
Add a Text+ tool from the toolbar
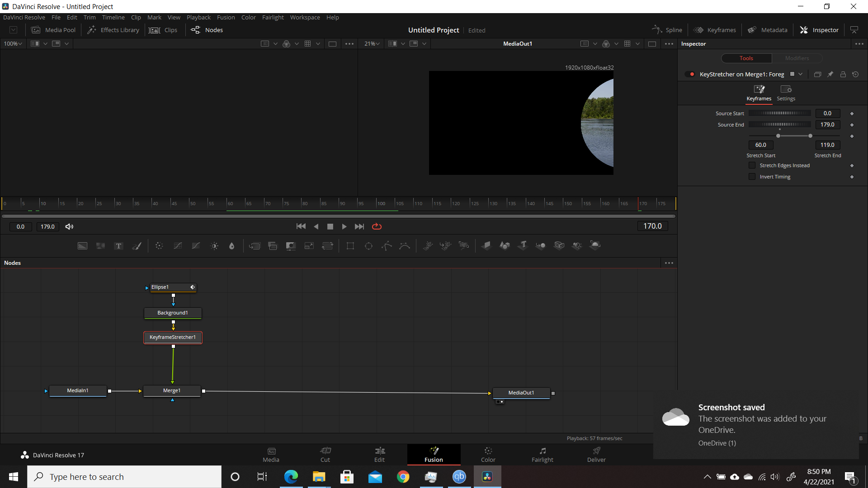(x=118, y=246)
